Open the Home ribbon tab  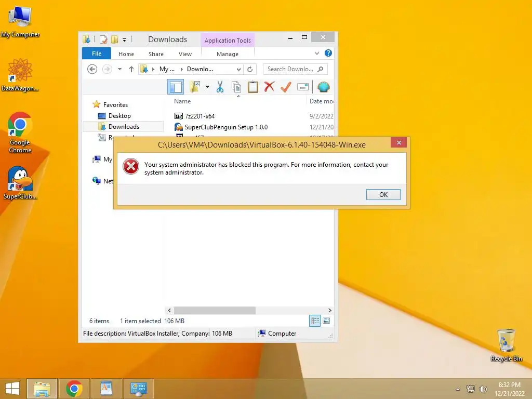126,54
